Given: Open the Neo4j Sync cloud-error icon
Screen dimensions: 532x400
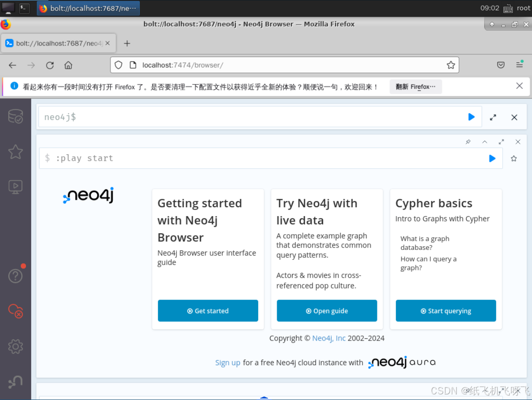Looking at the screenshot, I should point(15,311).
